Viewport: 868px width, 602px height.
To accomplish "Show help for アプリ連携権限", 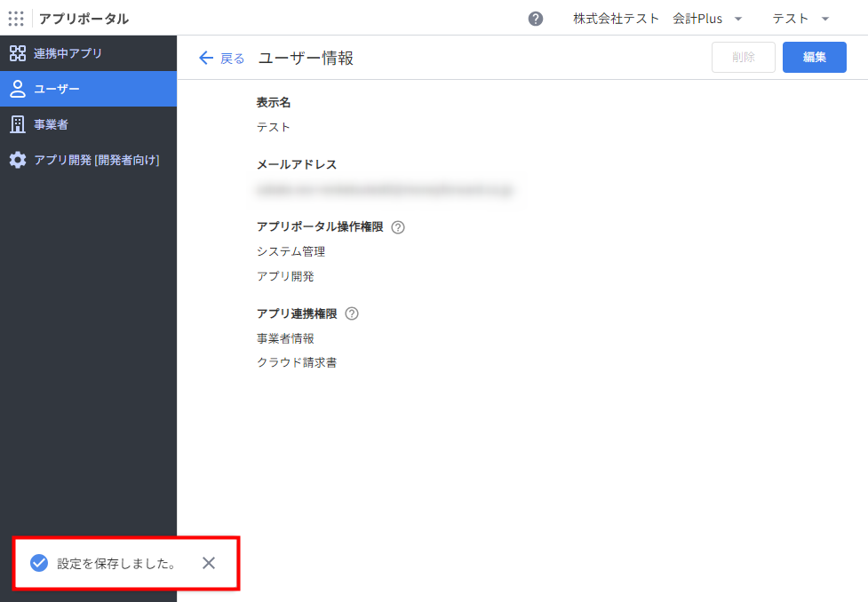I will (352, 313).
